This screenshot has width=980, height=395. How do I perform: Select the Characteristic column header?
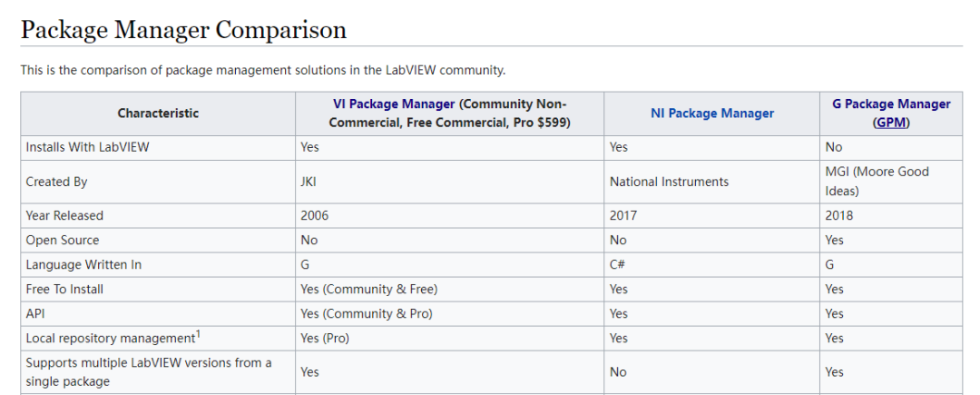(x=158, y=114)
